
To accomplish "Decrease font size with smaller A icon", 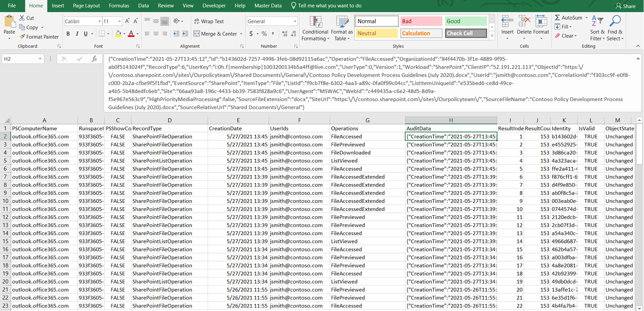I will [135, 21].
